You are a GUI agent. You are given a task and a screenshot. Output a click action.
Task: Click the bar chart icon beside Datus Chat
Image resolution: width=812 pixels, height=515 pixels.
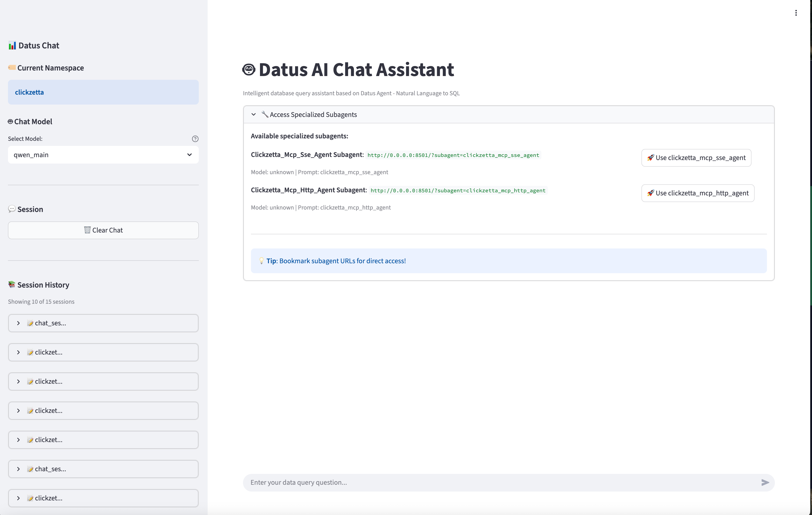click(x=12, y=46)
